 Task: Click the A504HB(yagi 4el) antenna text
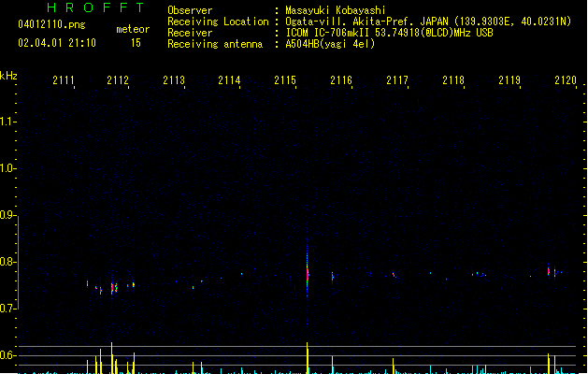pyautogui.click(x=330, y=44)
